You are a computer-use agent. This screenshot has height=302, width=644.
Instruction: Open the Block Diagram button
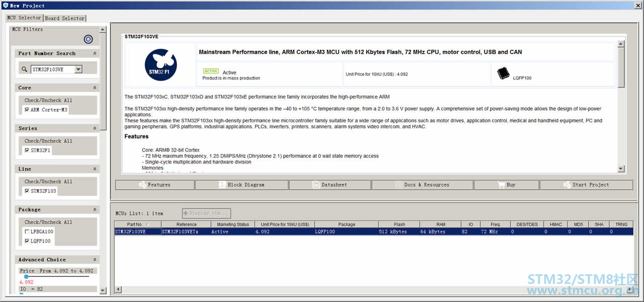point(242,185)
